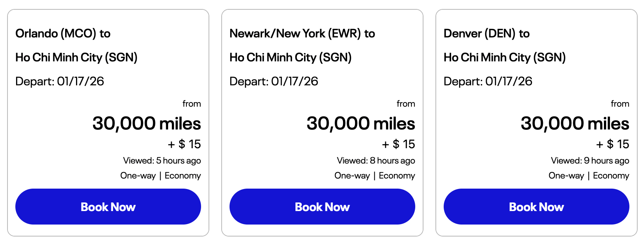This screenshot has height=244, width=644.
Task: Select the Denver (DEN) route heading
Action: (487, 33)
